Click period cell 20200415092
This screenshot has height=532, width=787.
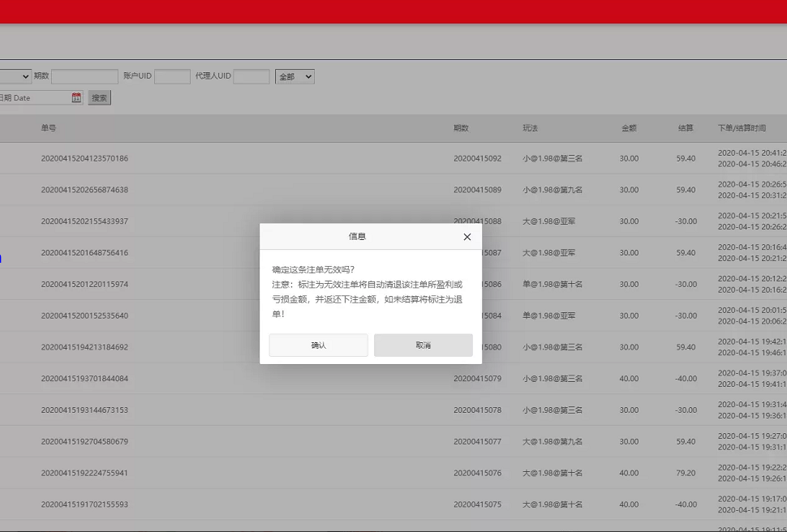coord(477,159)
